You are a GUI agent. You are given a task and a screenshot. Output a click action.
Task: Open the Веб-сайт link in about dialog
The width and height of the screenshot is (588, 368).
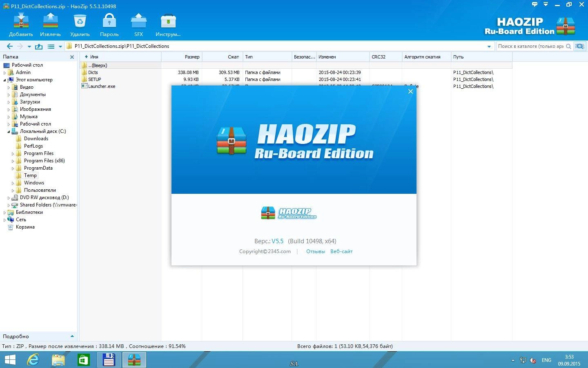(x=341, y=251)
